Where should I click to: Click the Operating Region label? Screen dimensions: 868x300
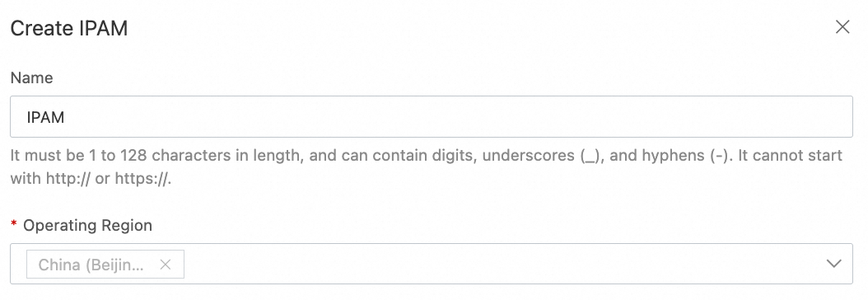87,225
